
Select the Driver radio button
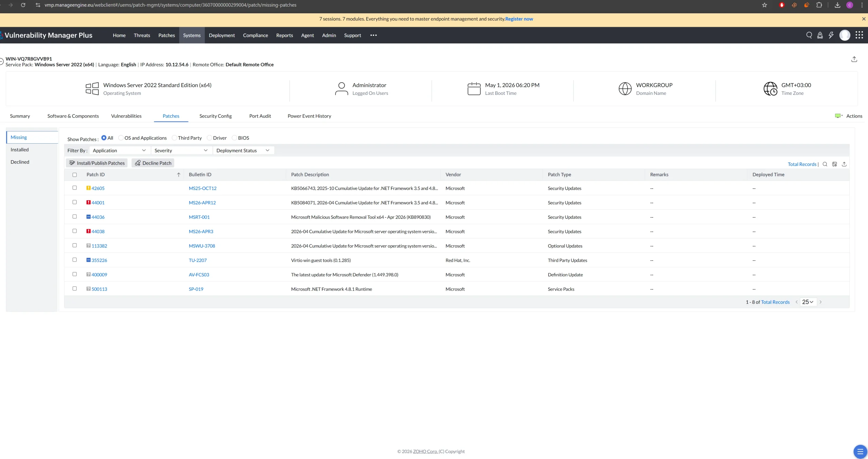click(209, 138)
